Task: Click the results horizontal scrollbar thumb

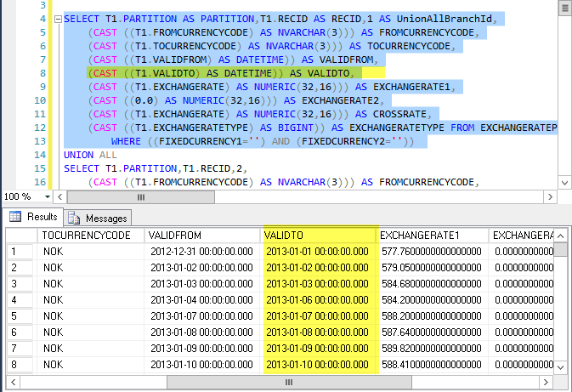Action: point(289,382)
